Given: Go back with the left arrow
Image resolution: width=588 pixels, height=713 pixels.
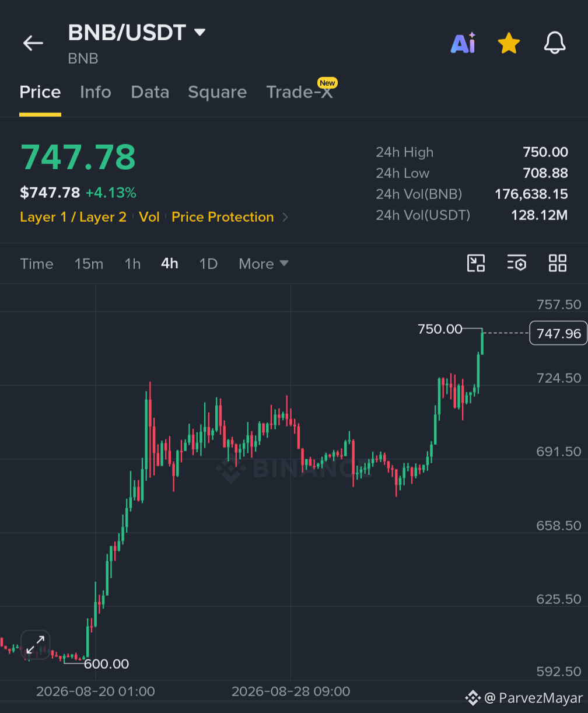Looking at the screenshot, I should 33,43.
